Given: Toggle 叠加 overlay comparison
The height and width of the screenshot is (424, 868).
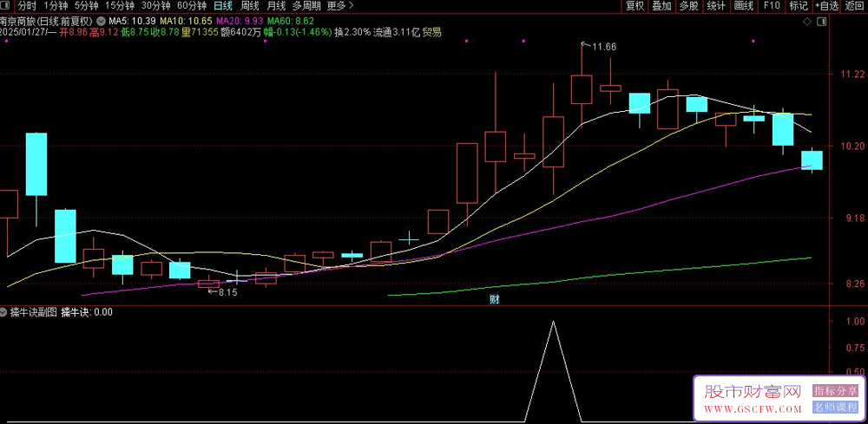Looking at the screenshot, I should click(x=661, y=6).
